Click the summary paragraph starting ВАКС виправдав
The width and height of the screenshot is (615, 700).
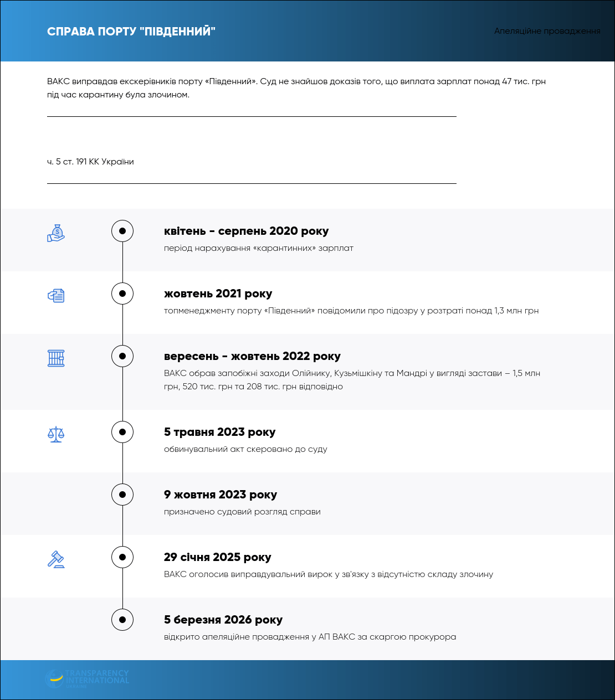click(x=296, y=88)
